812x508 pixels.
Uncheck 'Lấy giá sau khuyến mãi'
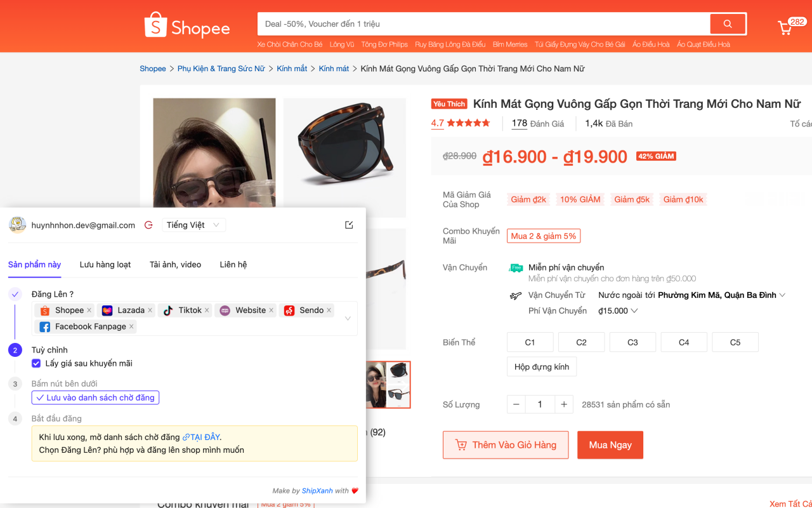coord(36,363)
